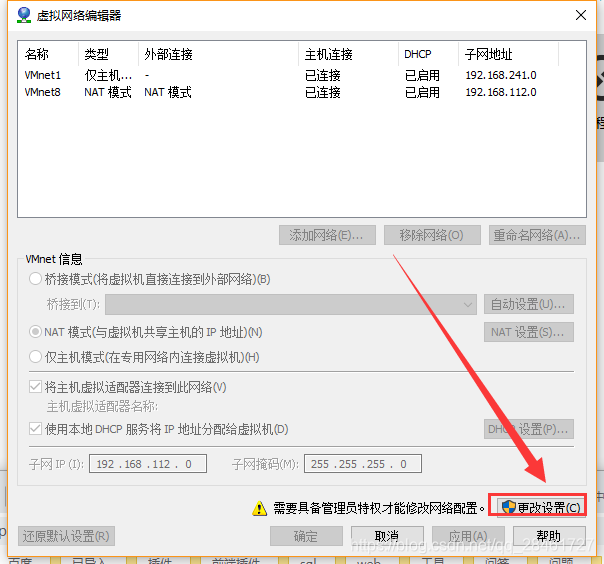604x564 pixels.
Task: Click subnet address 192.168.241.0 cell
Action: coord(501,75)
